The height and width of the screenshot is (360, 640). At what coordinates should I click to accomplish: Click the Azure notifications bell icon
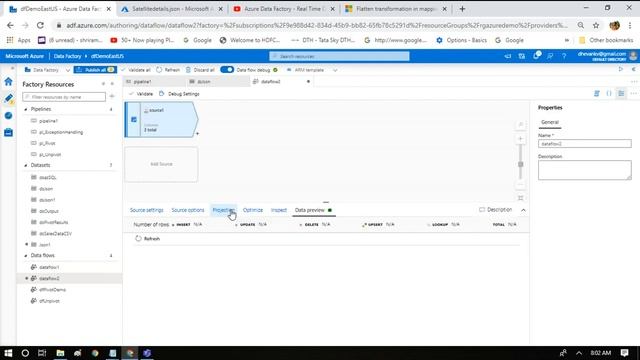(536, 56)
